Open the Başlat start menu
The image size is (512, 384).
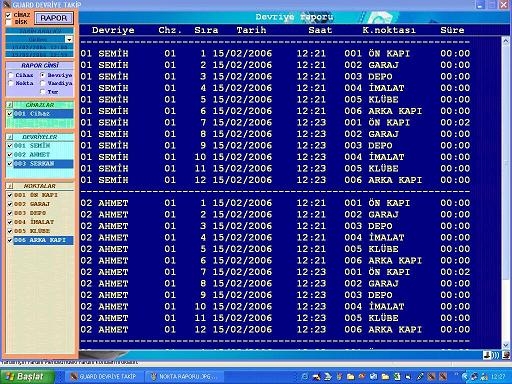pyautogui.click(x=27, y=377)
